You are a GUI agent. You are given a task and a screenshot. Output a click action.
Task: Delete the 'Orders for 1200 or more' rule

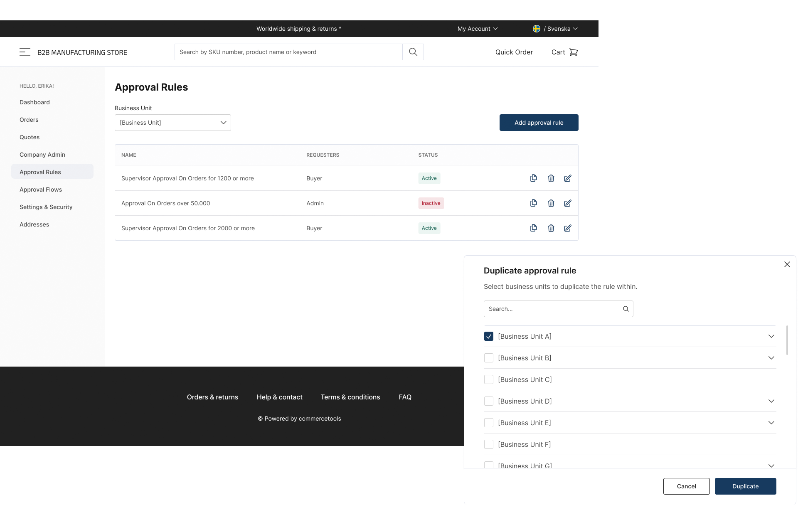pos(551,178)
